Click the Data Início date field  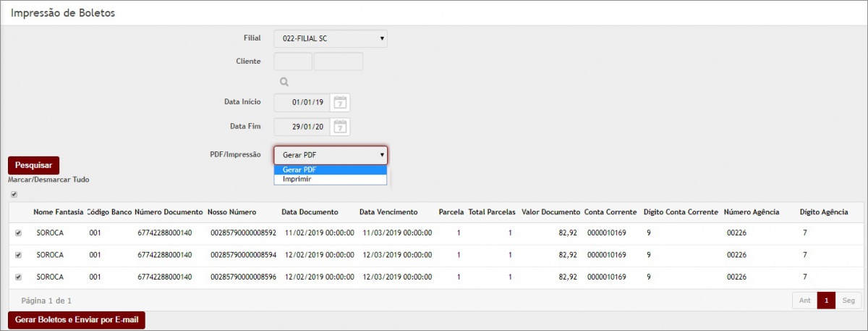302,102
